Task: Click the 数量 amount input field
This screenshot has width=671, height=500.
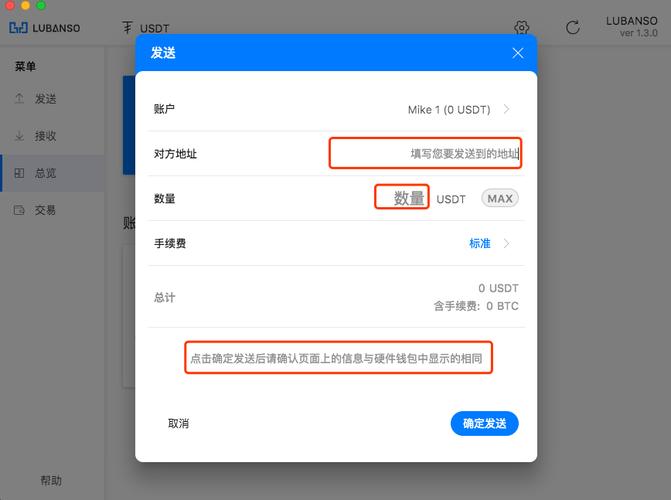Action: [402, 197]
